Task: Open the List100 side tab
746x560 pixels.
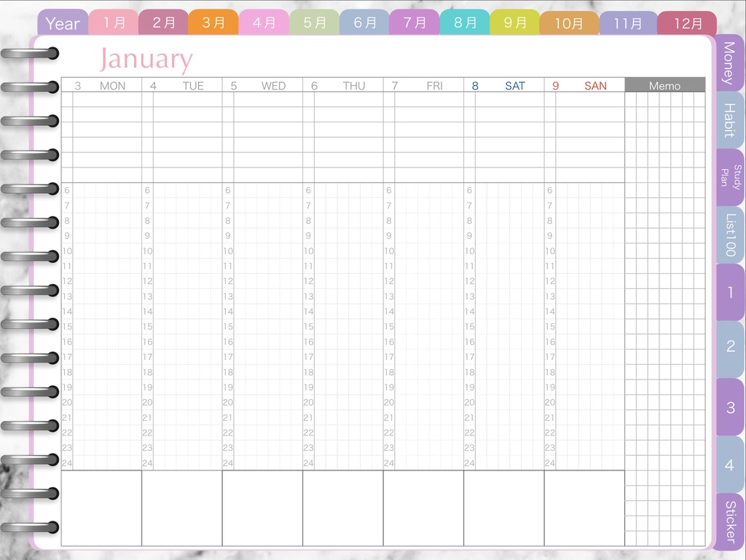Action: pos(730,234)
